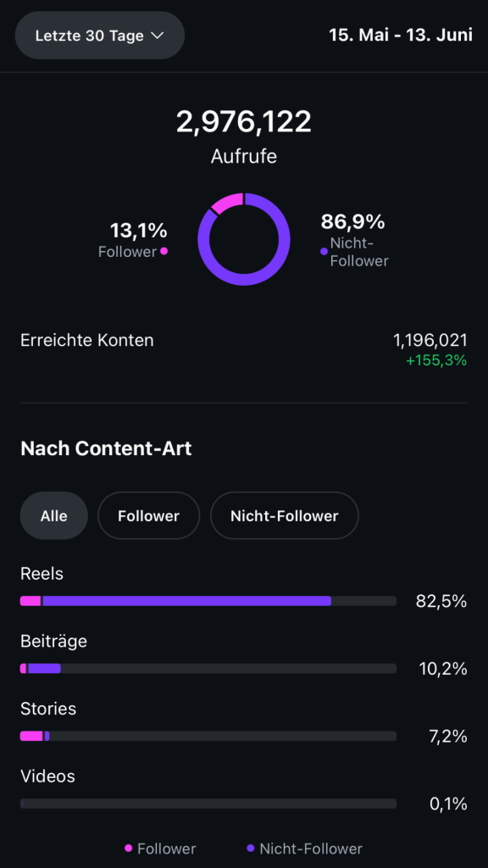Click the Reels 82,5% percentage value
488x868 pixels.
tap(441, 602)
